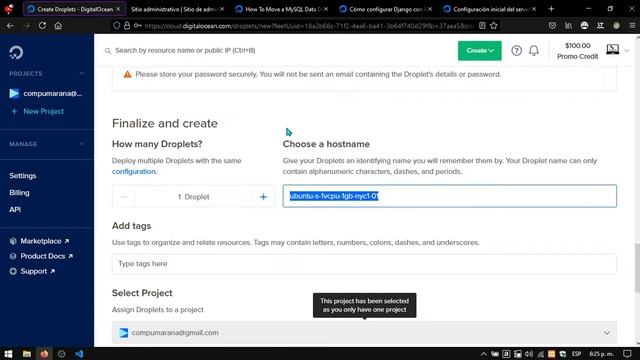Open the green Create dropdown

(480, 51)
